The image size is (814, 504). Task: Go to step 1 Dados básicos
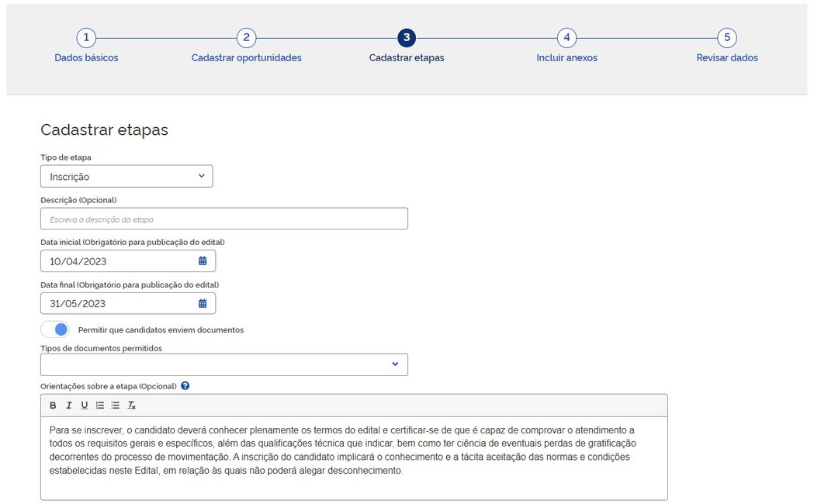click(x=86, y=38)
